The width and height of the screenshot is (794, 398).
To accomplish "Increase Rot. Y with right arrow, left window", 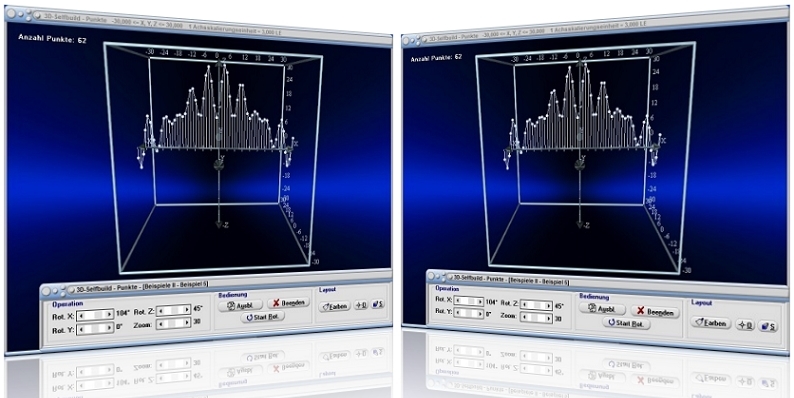I will click(109, 328).
